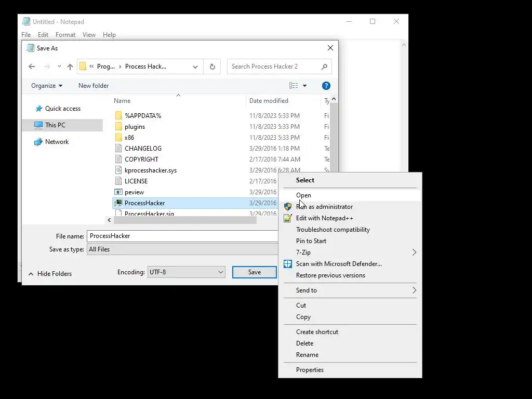Screen dimensions: 532x399
Task: Click the %APPDATA% folder icon
Action: click(x=118, y=116)
